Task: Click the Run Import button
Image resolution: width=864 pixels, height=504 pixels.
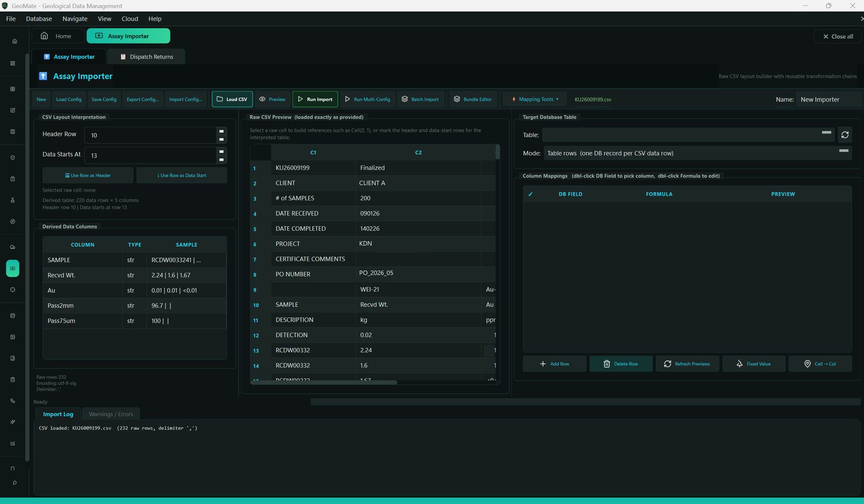Action: [x=315, y=99]
